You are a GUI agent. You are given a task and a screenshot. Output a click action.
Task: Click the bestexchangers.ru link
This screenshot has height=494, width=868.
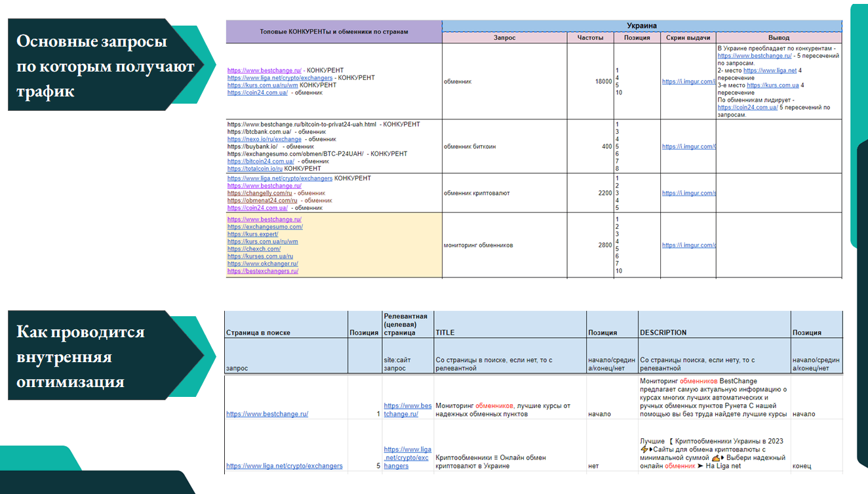point(263,271)
